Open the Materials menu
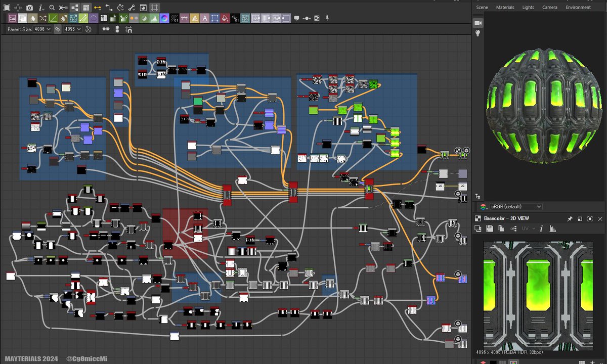 point(505,7)
